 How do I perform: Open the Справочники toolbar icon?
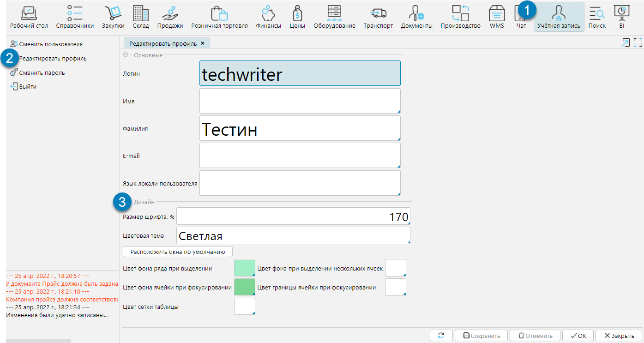tap(75, 17)
